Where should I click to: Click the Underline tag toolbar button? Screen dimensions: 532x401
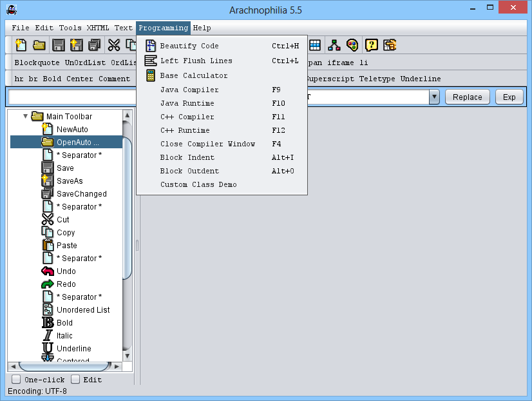[x=421, y=79]
